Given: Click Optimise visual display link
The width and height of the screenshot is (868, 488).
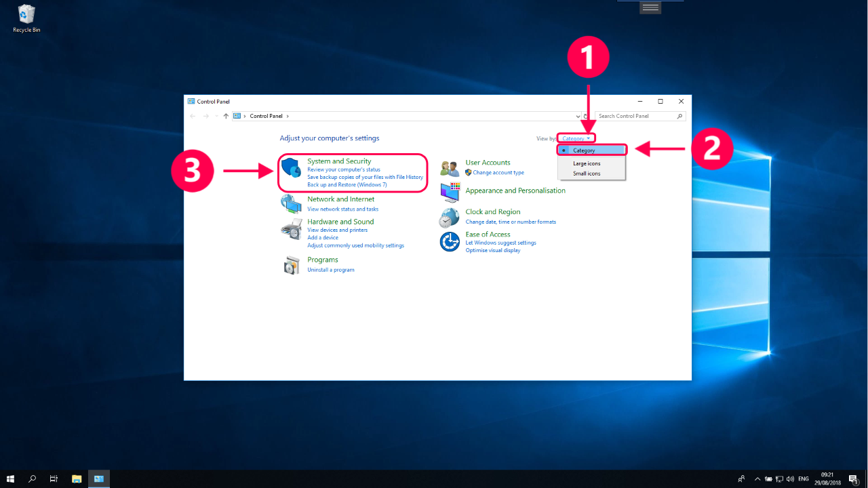Looking at the screenshot, I should pos(493,250).
